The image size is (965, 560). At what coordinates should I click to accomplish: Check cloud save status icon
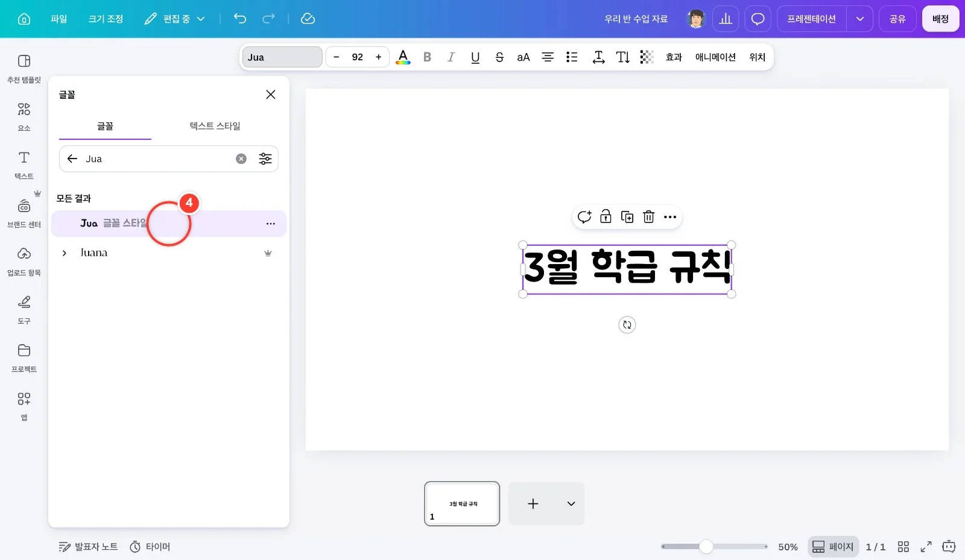[308, 19]
